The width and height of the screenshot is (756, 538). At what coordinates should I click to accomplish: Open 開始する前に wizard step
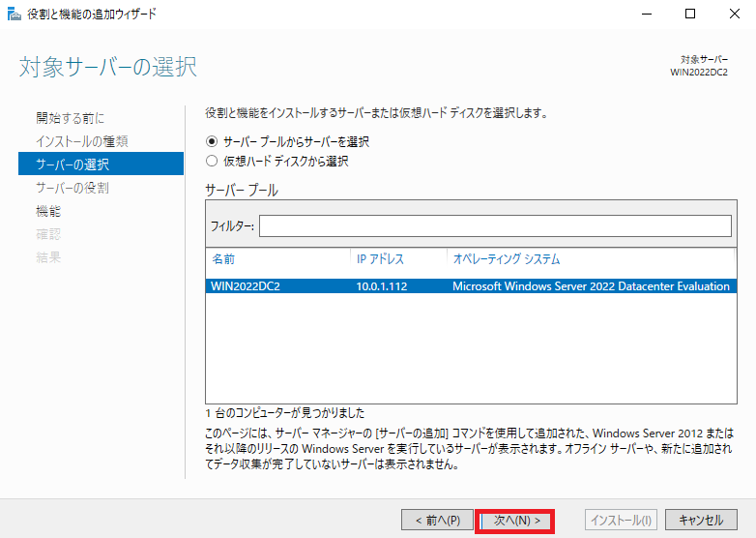[x=70, y=118]
